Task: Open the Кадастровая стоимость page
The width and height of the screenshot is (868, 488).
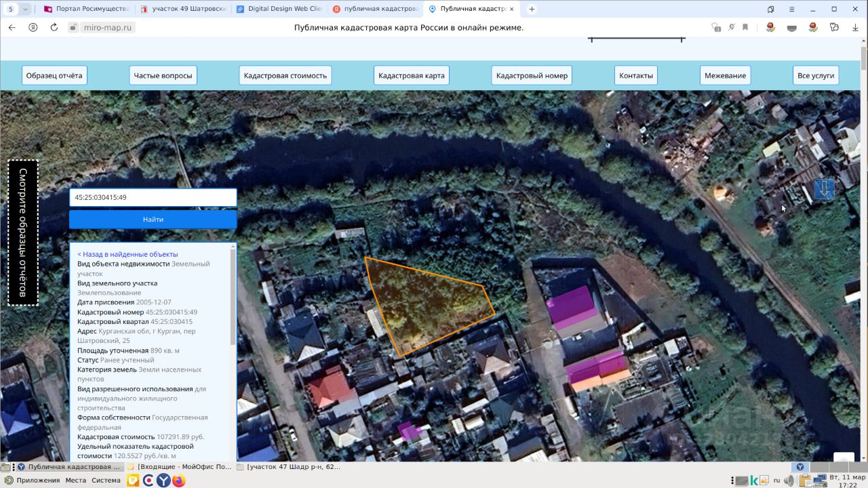Action: coord(285,75)
